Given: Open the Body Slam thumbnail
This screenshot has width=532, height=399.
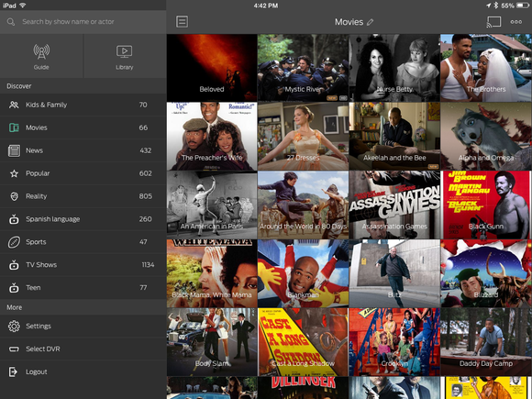Looking at the screenshot, I should [x=212, y=341].
